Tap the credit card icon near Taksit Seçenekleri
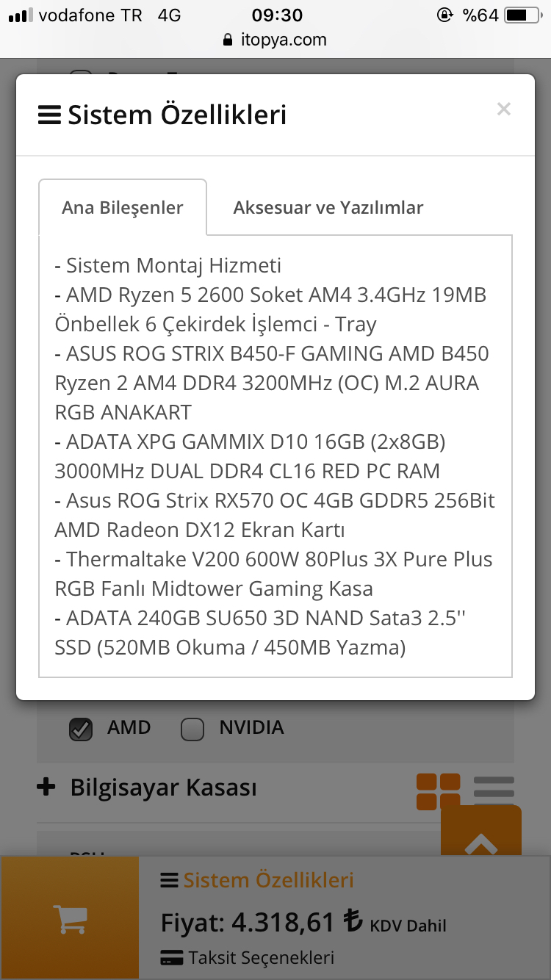Screen dimensions: 551x980 [x=171, y=958]
